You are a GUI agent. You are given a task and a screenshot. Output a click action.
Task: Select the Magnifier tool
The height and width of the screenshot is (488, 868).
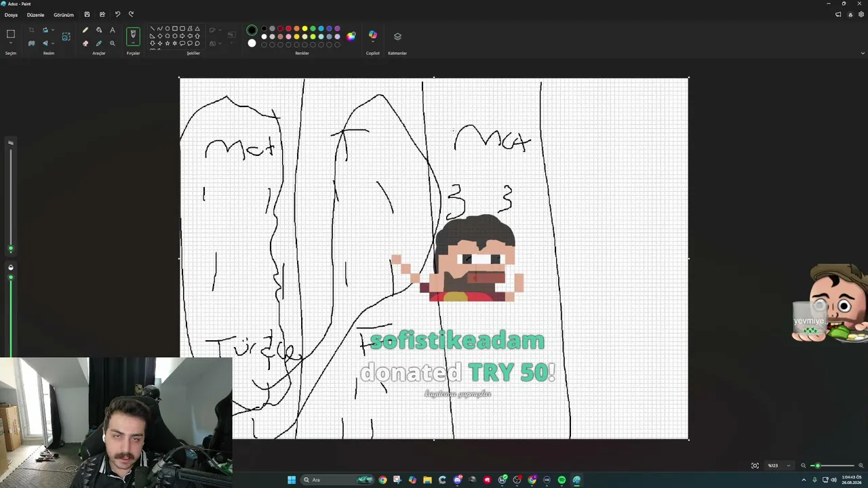[x=113, y=43]
